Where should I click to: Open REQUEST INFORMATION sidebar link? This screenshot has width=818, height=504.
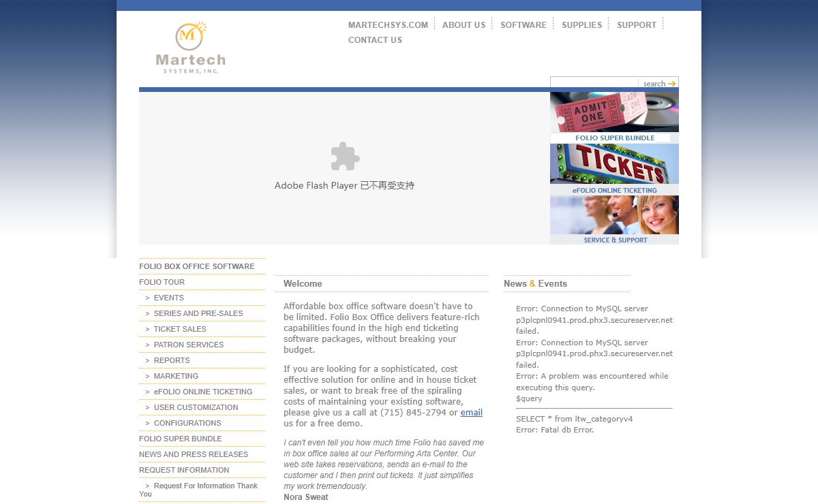pos(184,470)
